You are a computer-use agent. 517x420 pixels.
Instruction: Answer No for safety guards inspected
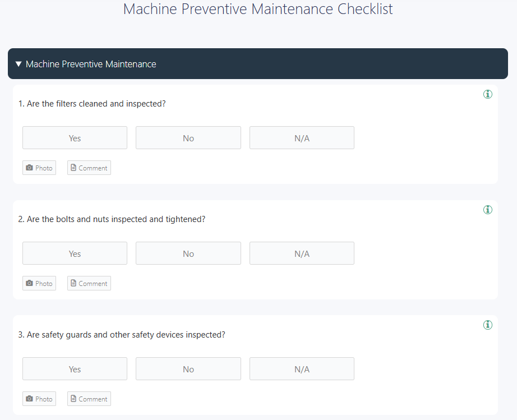click(x=188, y=368)
